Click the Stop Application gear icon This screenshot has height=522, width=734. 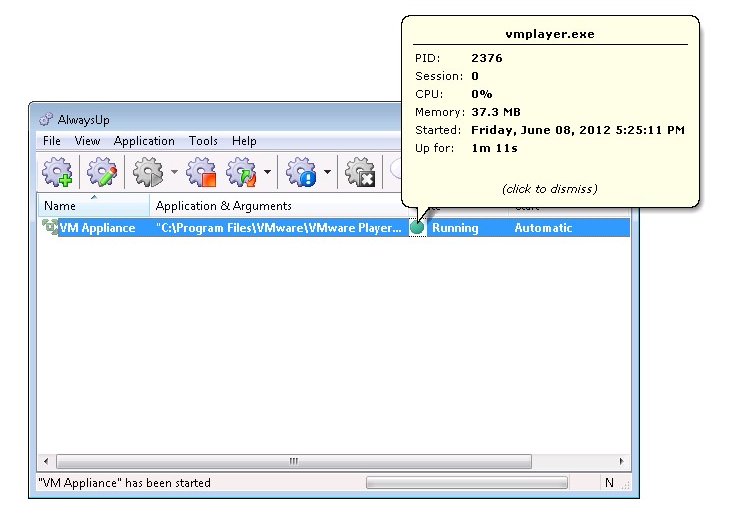[x=201, y=172]
